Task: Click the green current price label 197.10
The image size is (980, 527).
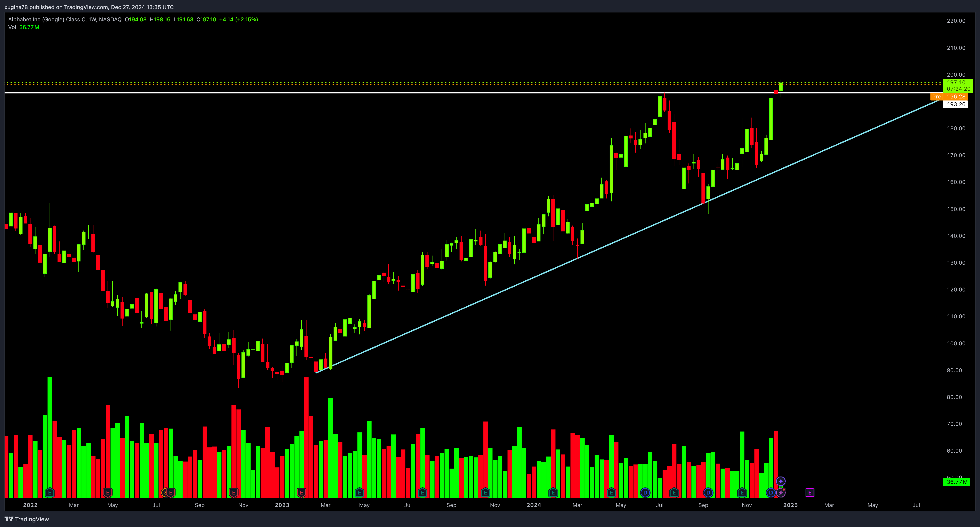Action: (958, 86)
